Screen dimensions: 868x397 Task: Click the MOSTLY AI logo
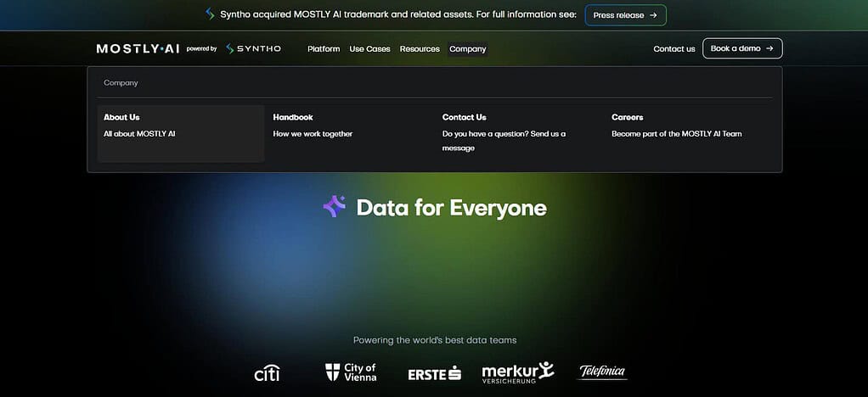pos(138,48)
